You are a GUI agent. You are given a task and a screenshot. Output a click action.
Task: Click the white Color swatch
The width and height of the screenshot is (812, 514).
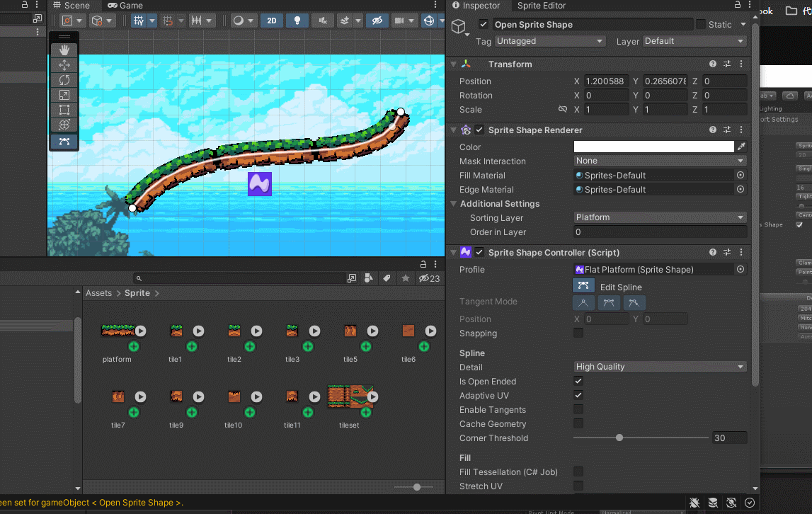click(653, 147)
